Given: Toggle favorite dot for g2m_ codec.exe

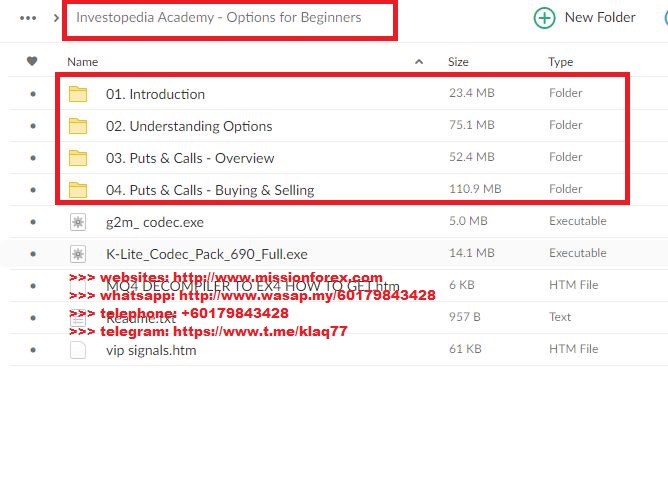Looking at the screenshot, I should click(x=33, y=222).
